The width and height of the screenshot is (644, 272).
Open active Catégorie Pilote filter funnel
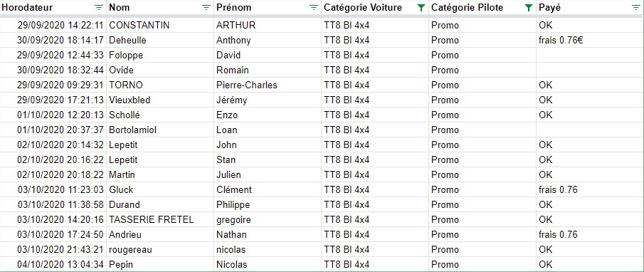coord(529,7)
